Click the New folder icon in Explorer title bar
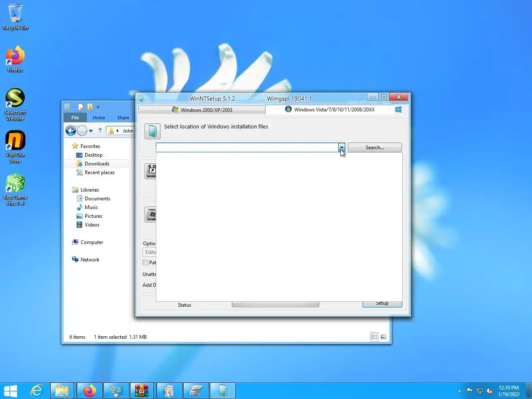 (90, 107)
